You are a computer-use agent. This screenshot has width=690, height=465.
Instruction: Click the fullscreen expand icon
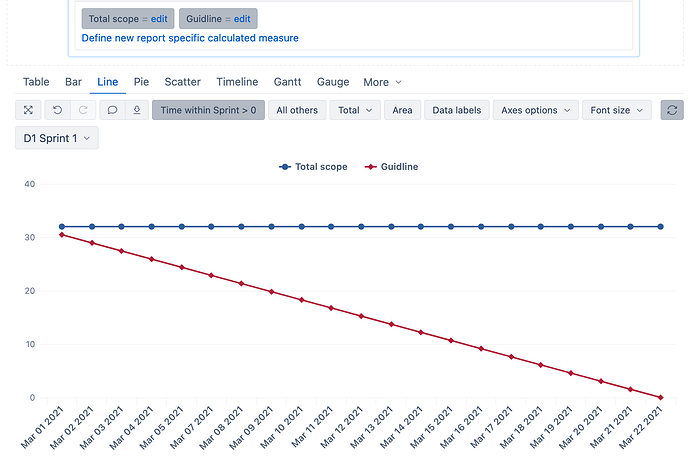pyautogui.click(x=28, y=110)
